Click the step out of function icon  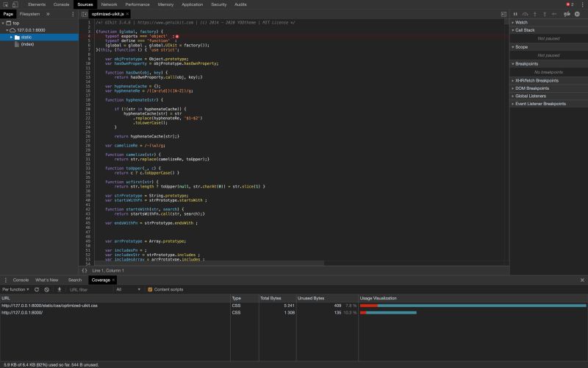545,14
